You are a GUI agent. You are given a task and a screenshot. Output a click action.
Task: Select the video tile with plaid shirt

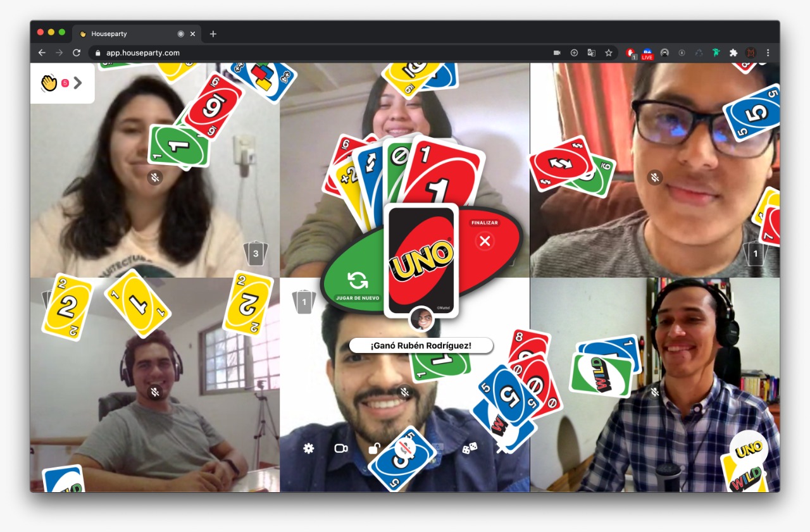655,385
